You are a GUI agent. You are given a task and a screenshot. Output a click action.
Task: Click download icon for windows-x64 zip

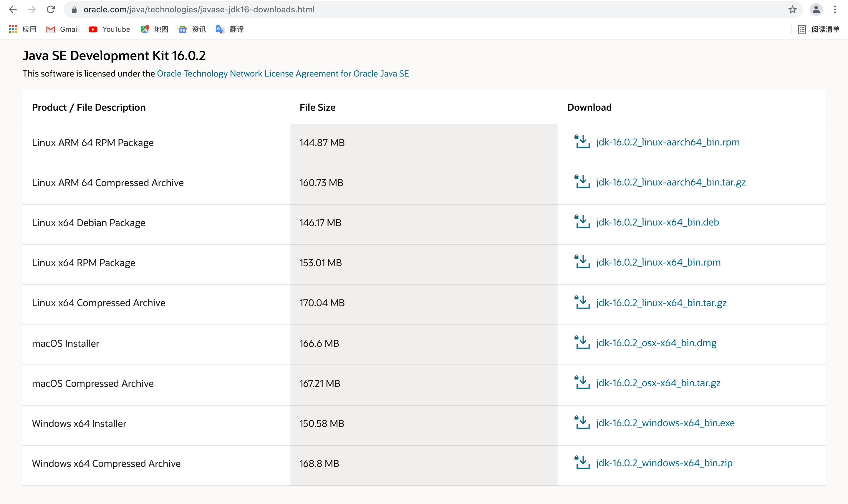pos(582,462)
